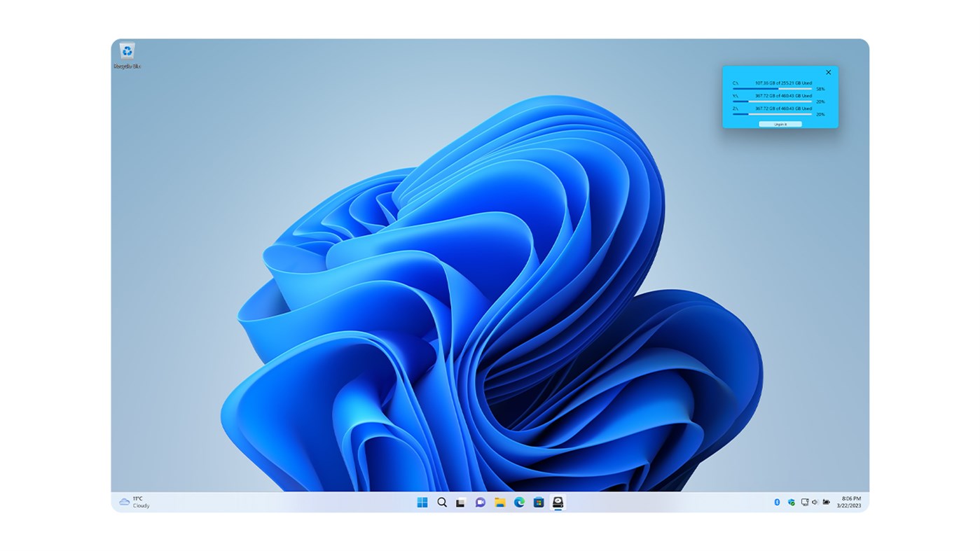Image resolution: width=980 pixels, height=551 pixels.
Task: Click the C:\ drive usage bar
Action: [772, 89]
